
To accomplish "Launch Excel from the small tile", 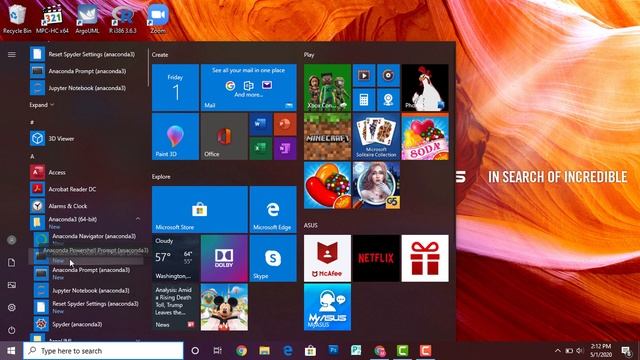I will pos(260,148).
